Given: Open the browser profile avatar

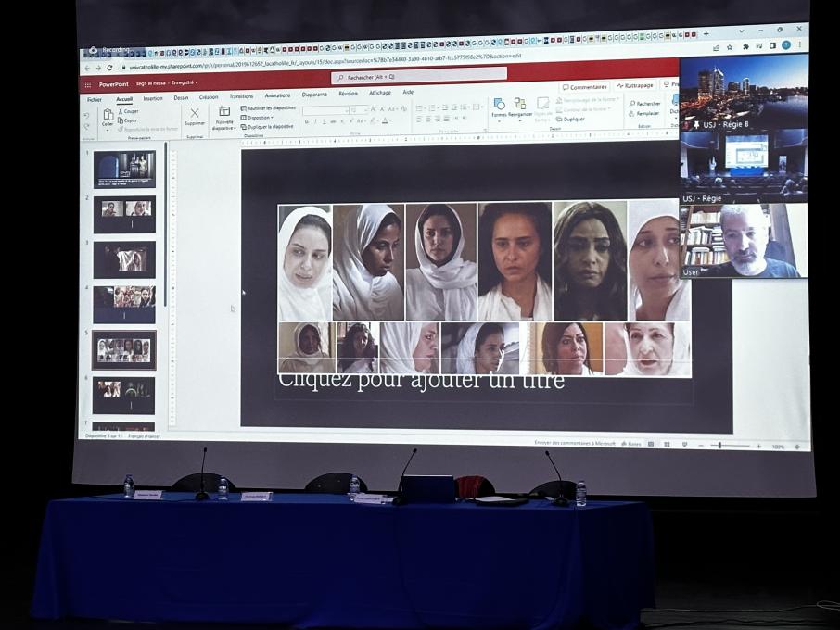Looking at the screenshot, I should click(x=786, y=45).
